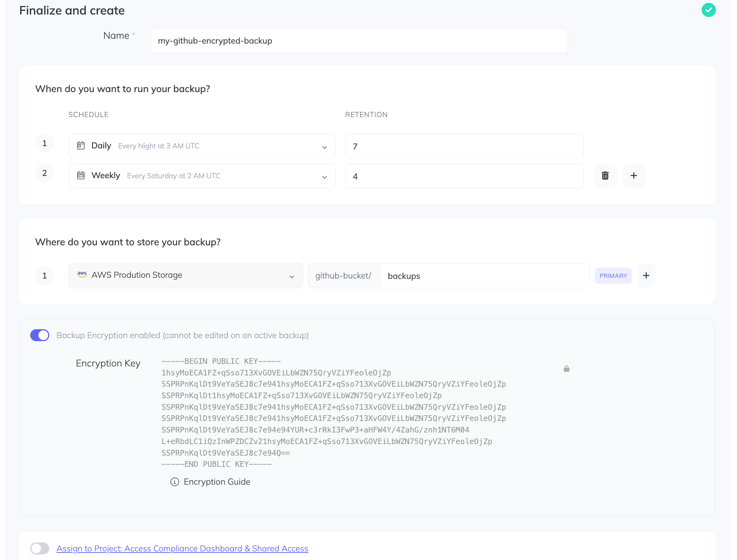Toggle Backup Encryption switch
Viewport: 737px width, 560px height.
pyautogui.click(x=40, y=335)
